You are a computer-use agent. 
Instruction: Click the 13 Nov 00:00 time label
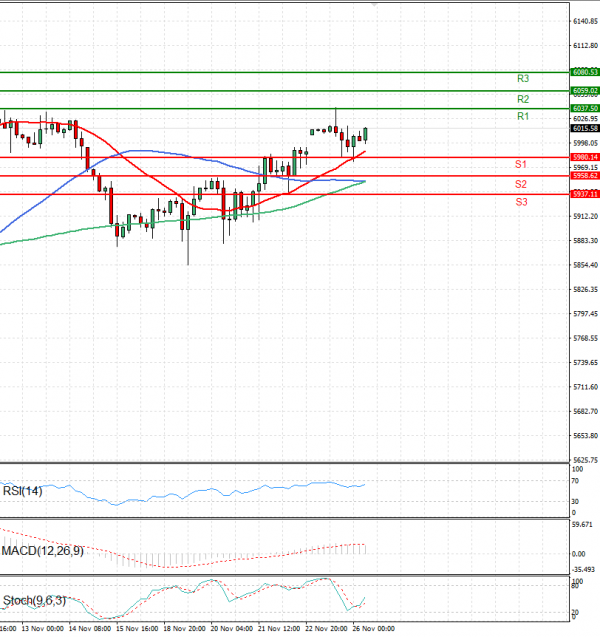click(x=42, y=629)
